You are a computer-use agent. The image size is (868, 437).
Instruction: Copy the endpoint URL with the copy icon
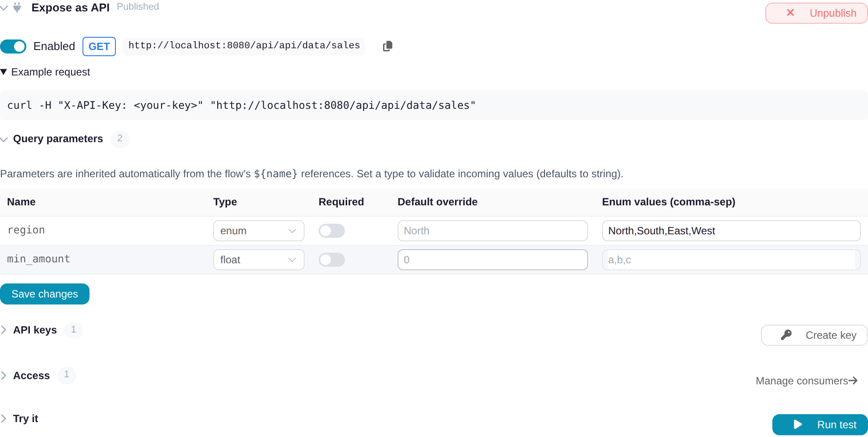coord(387,46)
